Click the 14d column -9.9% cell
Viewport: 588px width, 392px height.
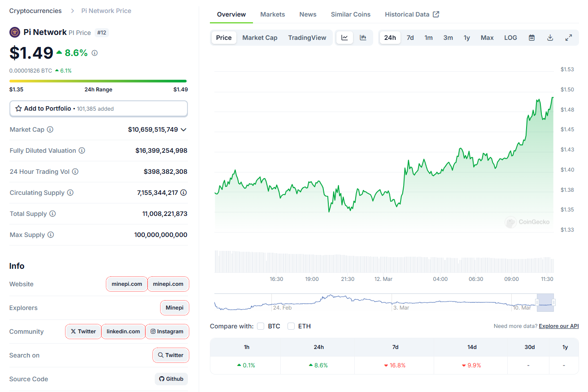pos(471,365)
